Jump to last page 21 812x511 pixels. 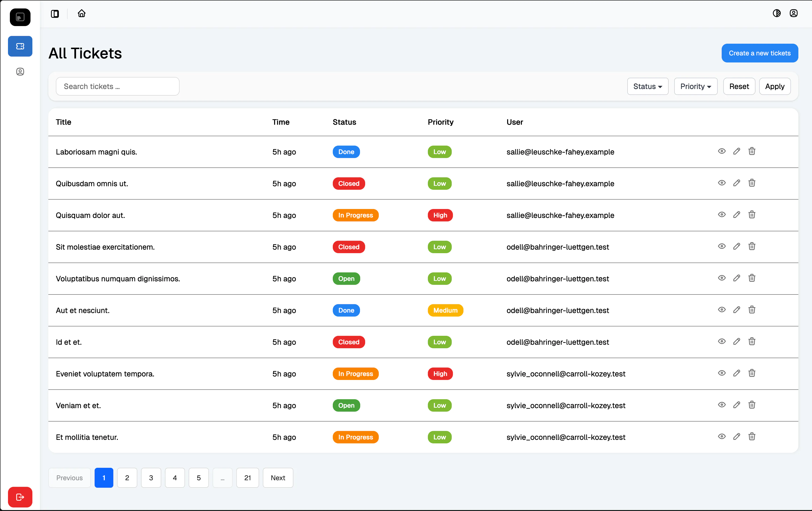[x=248, y=478]
